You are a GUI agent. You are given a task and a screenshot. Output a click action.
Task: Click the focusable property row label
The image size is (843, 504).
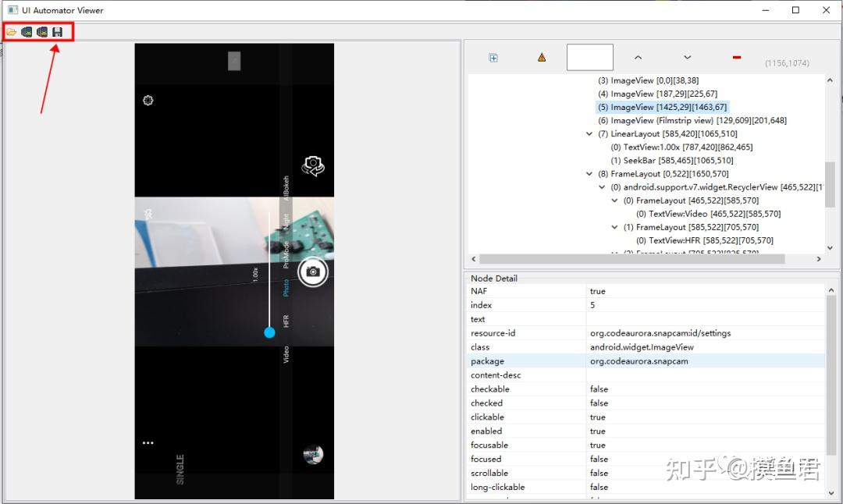pos(489,445)
